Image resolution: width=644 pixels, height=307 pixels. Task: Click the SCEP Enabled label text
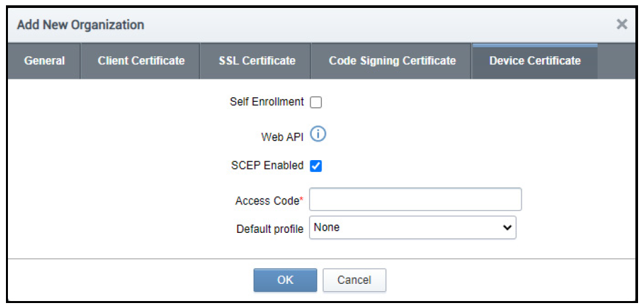tap(263, 165)
